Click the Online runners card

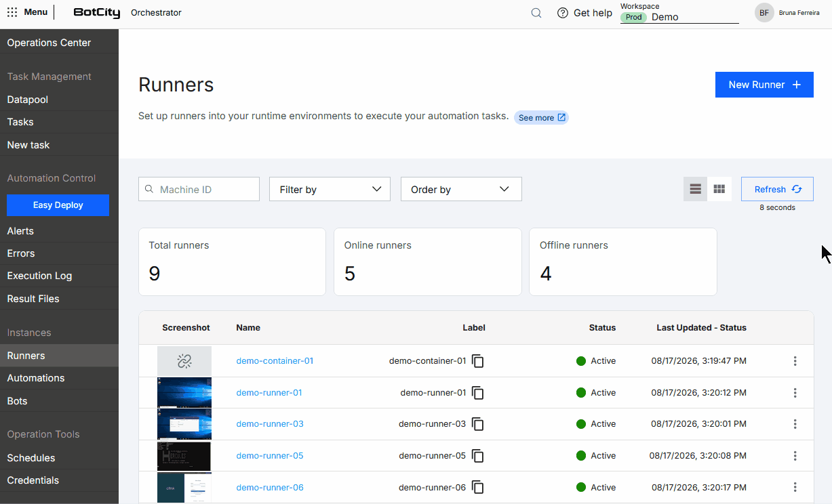click(427, 262)
